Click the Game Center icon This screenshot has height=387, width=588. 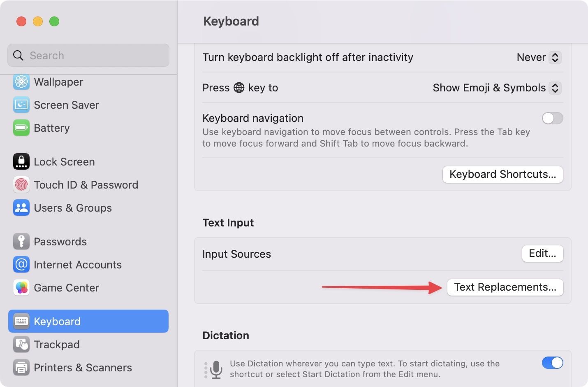[21, 288]
